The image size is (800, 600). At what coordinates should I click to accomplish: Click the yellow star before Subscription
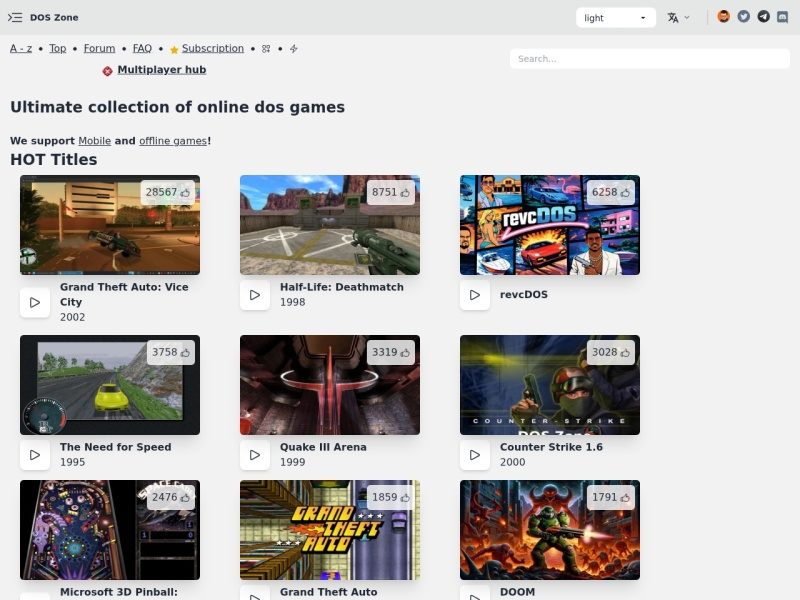[x=174, y=49]
